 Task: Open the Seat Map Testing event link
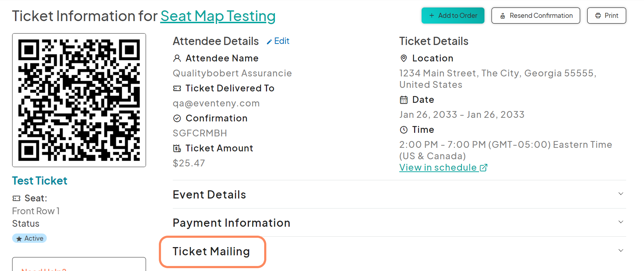218,16
